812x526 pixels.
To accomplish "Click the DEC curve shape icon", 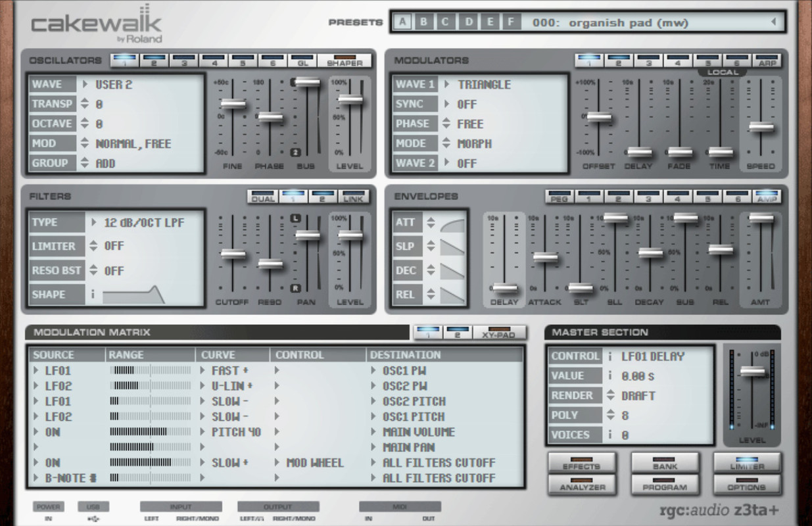I will coord(453,270).
